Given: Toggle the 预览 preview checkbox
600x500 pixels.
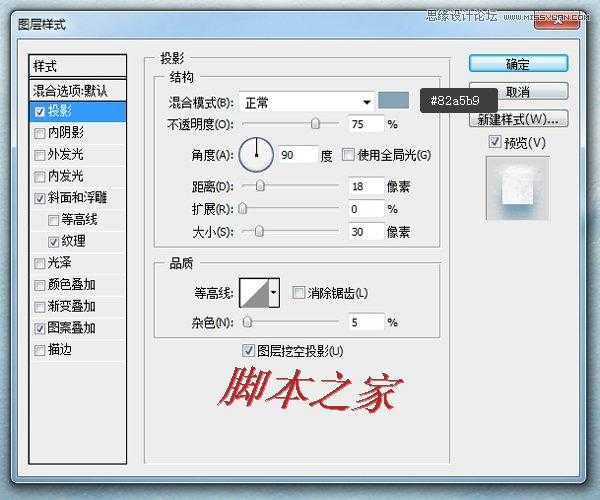Looking at the screenshot, I should tap(495, 142).
